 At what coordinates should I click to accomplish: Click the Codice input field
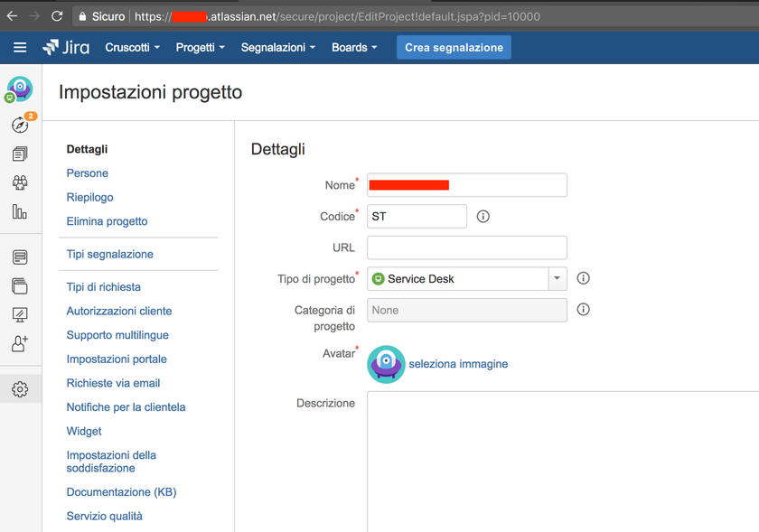tap(417, 217)
